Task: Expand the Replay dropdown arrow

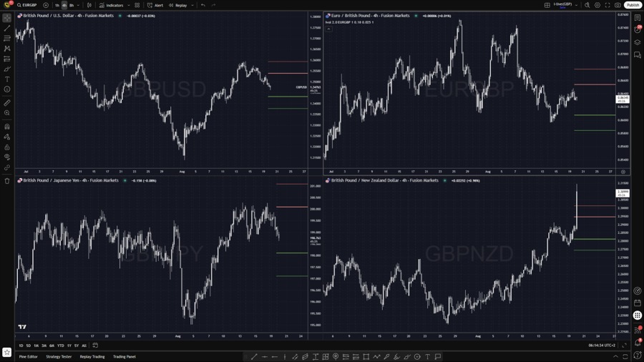Action: click(192, 5)
